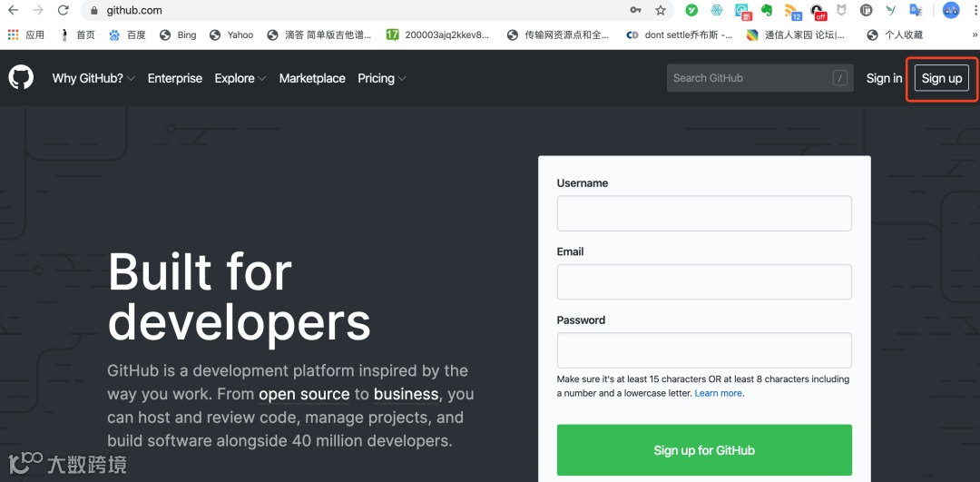Click the GitHub Octocat logo
This screenshot has width=980, height=482.
click(x=21, y=78)
